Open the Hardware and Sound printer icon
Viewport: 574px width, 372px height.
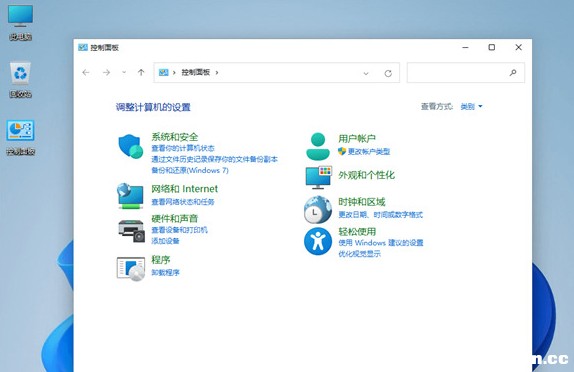(x=131, y=231)
